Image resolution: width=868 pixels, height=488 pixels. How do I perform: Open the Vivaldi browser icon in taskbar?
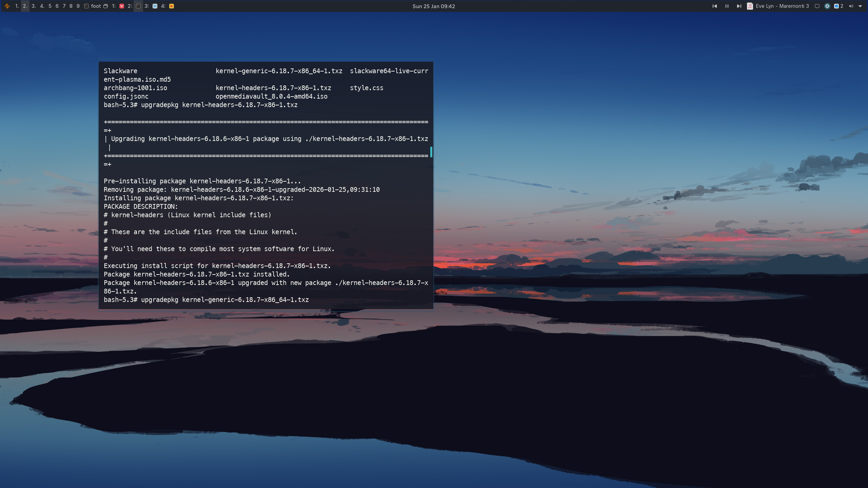pyautogui.click(x=122, y=6)
